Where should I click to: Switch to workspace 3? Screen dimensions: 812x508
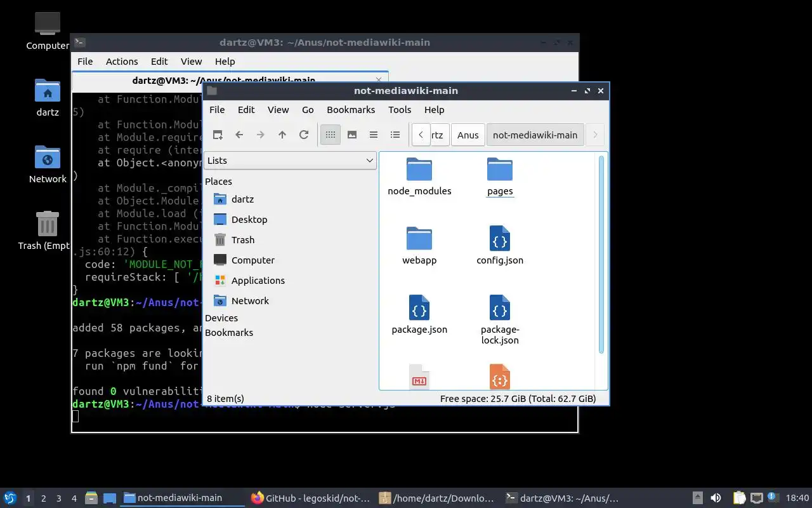click(59, 498)
